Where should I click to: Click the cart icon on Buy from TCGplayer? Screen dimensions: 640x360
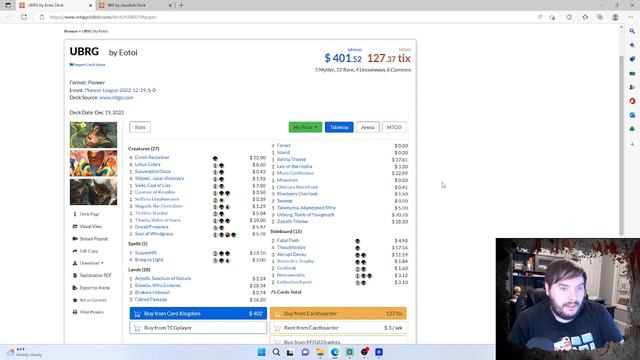[x=137, y=328]
